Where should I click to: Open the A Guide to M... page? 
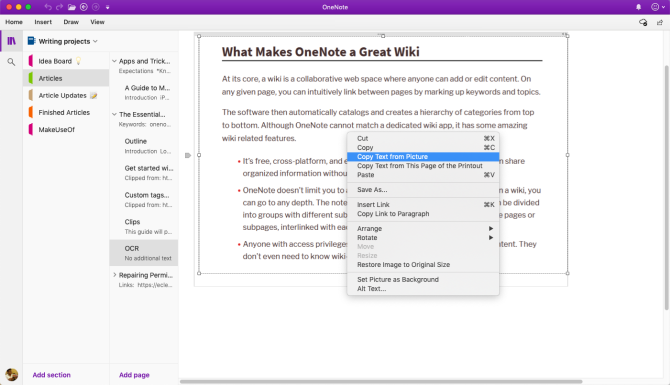[144, 92]
